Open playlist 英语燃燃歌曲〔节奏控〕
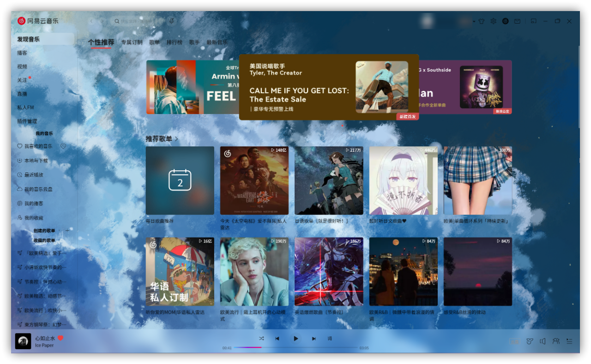This screenshot has width=591, height=364. pyautogui.click(x=329, y=272)
